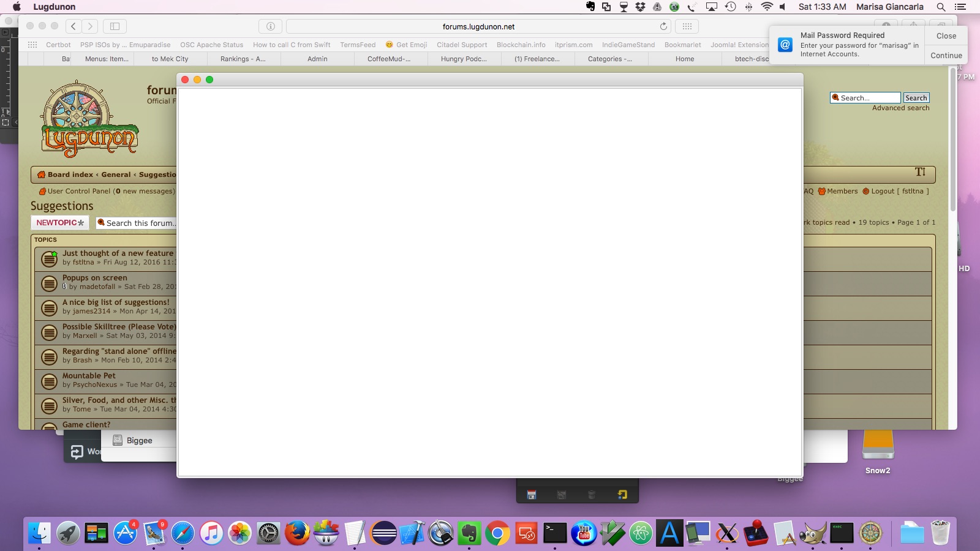Open the Top Sites grid button
980x551 pixels.
(x=687, y=26)
